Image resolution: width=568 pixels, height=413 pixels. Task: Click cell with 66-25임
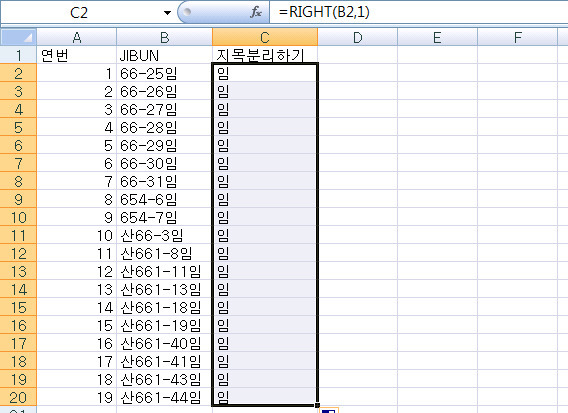pyautogui.click(x=164, y=73)
